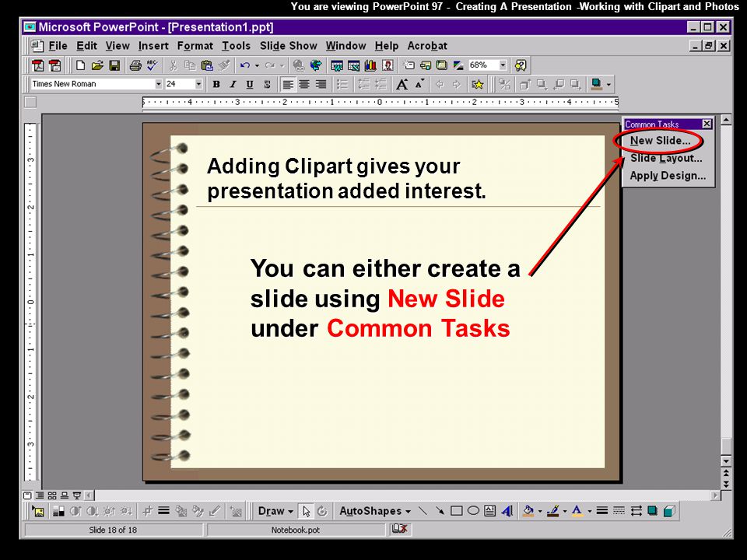This screenshot has width=747, height=560.
Task: Click the 3-D effect icon
Action: coord(669,511)
